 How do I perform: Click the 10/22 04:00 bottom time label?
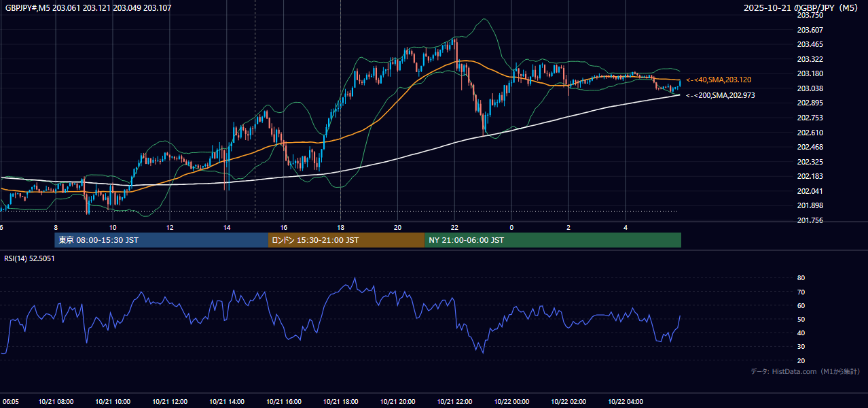626,402
